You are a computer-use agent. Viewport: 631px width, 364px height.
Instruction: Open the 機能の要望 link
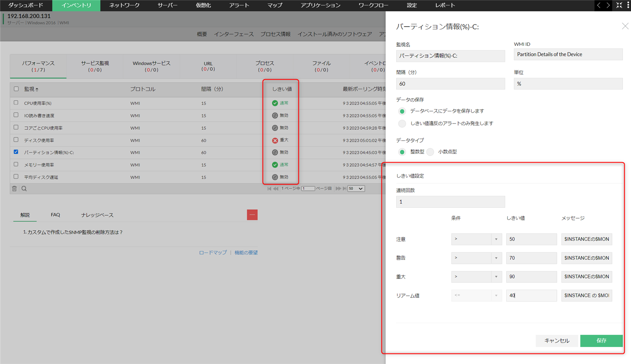[246, 253]
